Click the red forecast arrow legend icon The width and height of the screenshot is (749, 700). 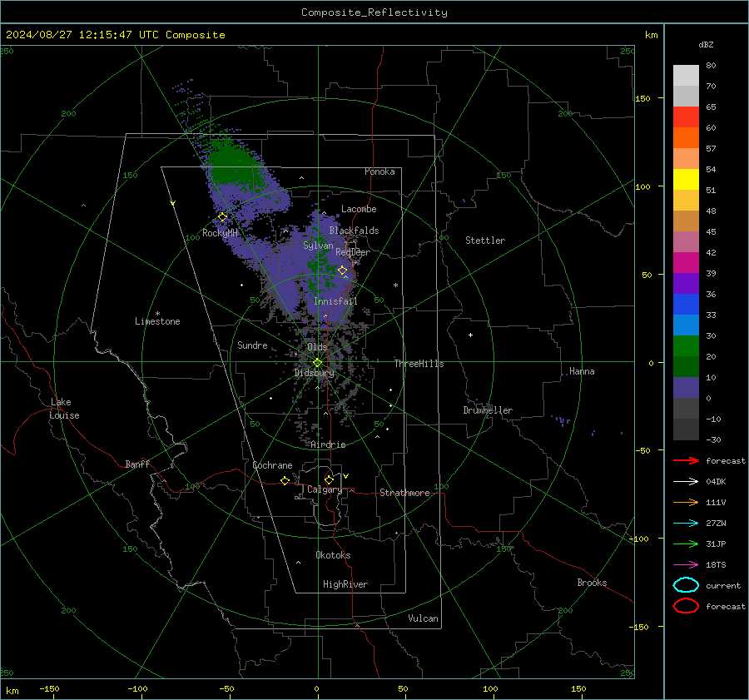686,460
